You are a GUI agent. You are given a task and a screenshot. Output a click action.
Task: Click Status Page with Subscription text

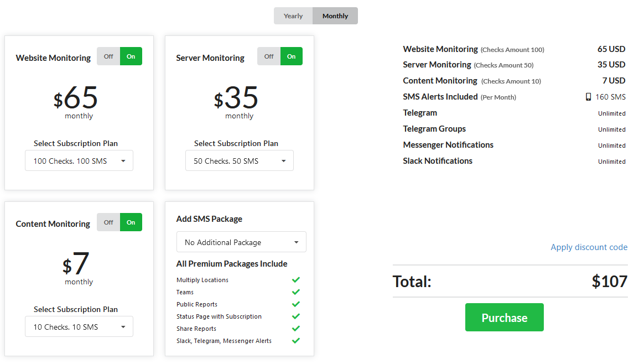click(x=219, y=316)
